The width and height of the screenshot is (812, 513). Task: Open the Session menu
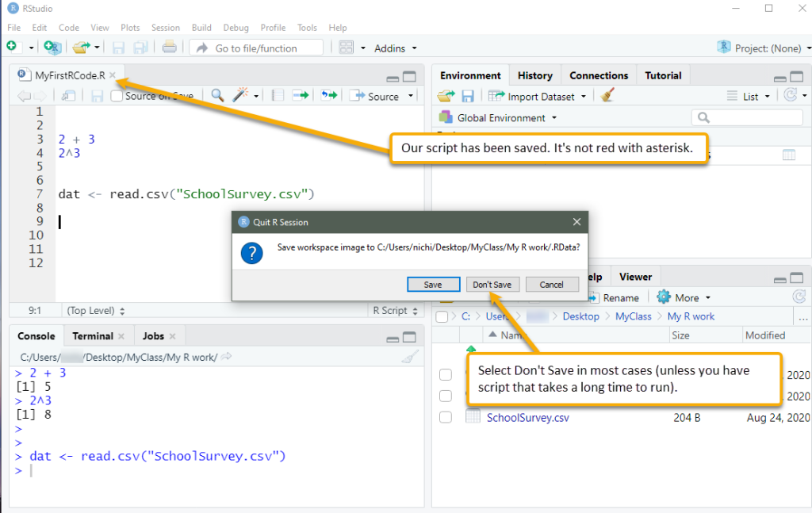point(166,28)
